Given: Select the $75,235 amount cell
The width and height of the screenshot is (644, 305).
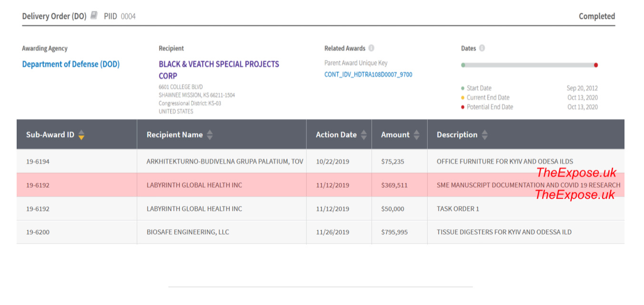Looking at the screenshot, I should coord(400,161).
